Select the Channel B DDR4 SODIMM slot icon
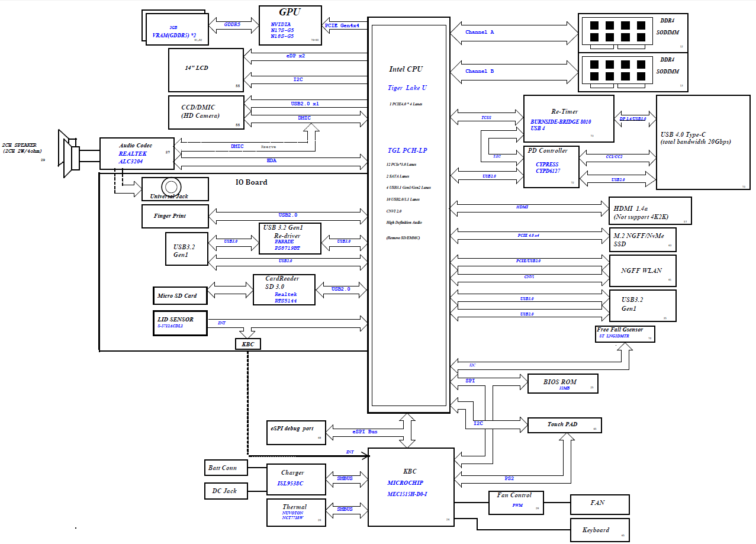Screen dimensions: 756x544 tap(617, 71)
